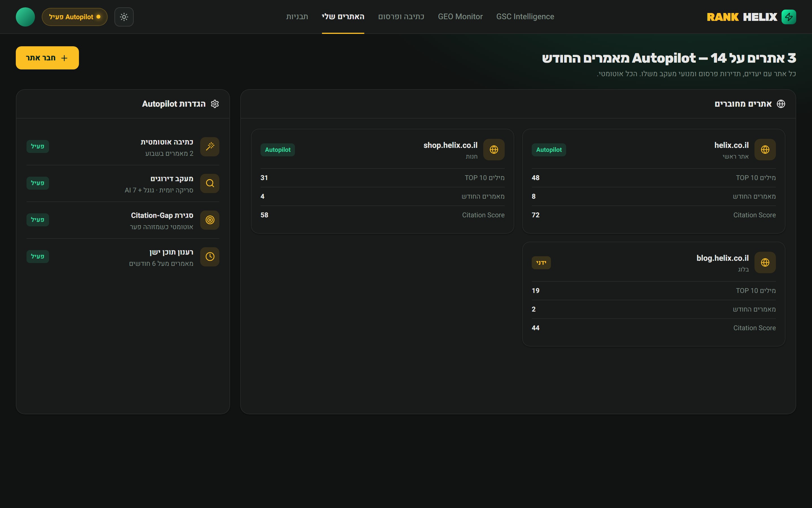Click the חבר אתר button
The height and width of the screenshot is (508, 812).
pos(47,58)
